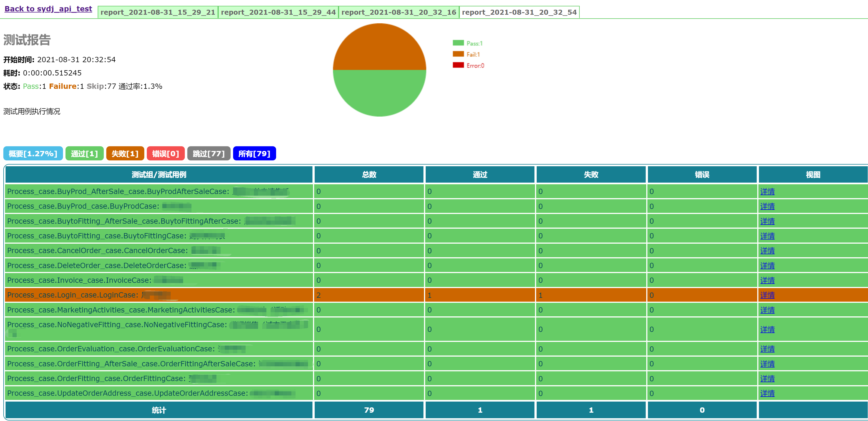The height and width of the screenshot is (421, 868).
Task: Select the report_2021-08-31_20_32_54 tab
Action: (519, 12)
